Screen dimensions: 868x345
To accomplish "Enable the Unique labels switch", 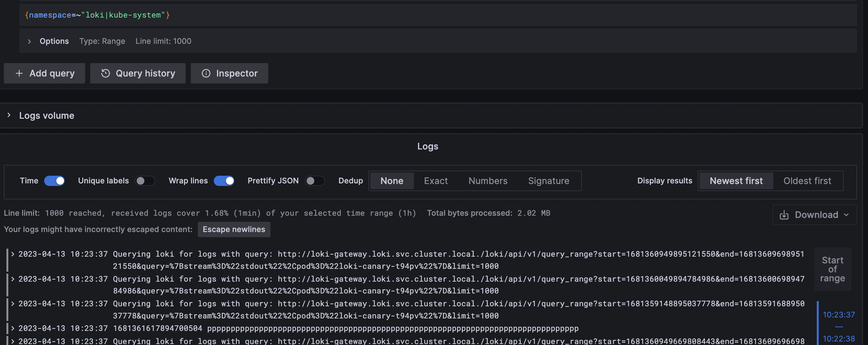I will point(145,181).
